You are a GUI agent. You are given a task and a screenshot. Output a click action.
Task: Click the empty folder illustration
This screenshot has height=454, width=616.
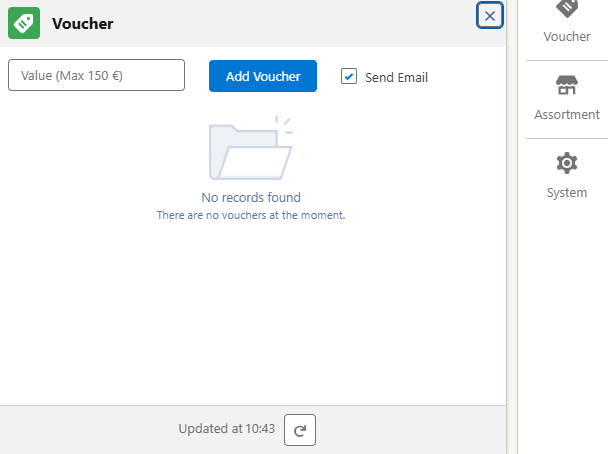[x=250, y=150]
